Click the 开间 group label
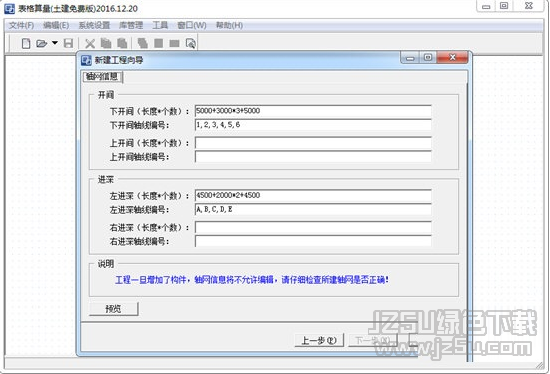This screenshot has width=550, height=374. point(106,95)
